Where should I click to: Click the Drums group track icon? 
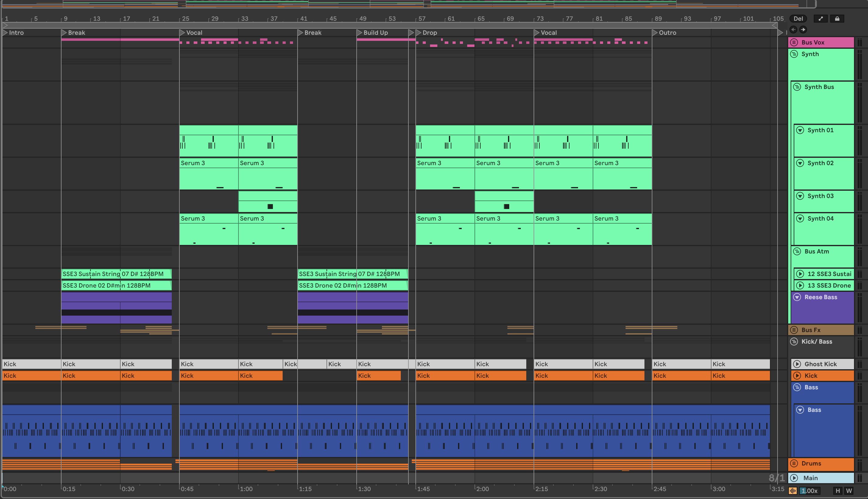pos(794,463)
